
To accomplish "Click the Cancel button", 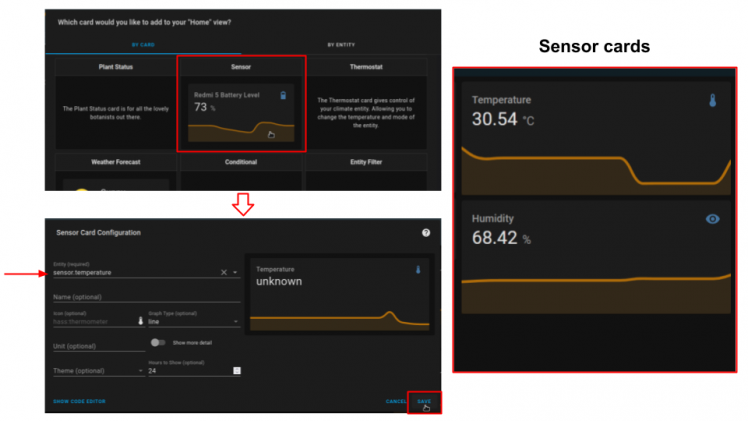I will (x=396, y=401).
